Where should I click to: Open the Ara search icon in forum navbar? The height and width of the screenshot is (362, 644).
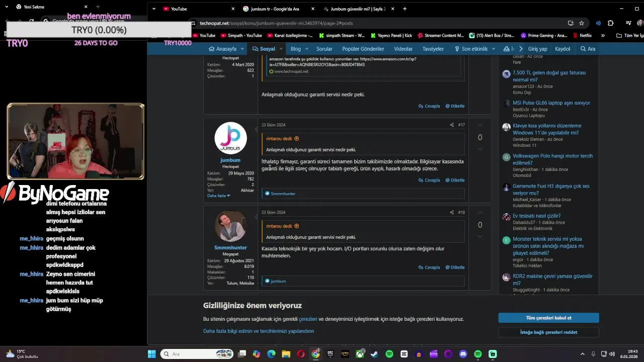[x=588, y=49]
